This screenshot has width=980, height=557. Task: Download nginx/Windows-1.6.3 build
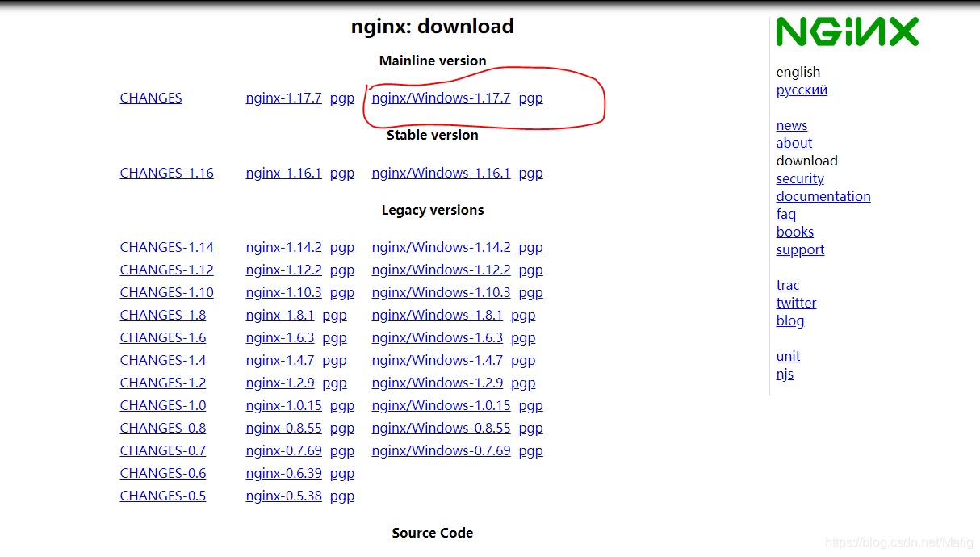tap(437, 337)
